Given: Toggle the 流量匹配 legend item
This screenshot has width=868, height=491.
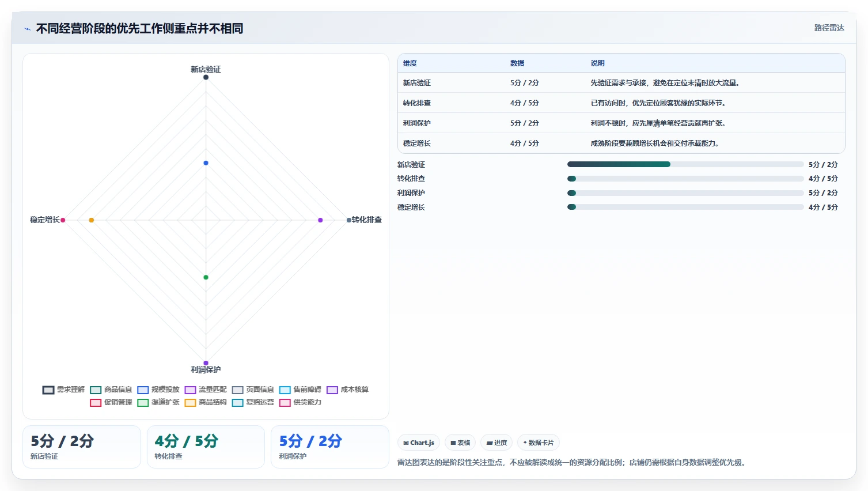Looking at the screenshot, I should 206,390.
